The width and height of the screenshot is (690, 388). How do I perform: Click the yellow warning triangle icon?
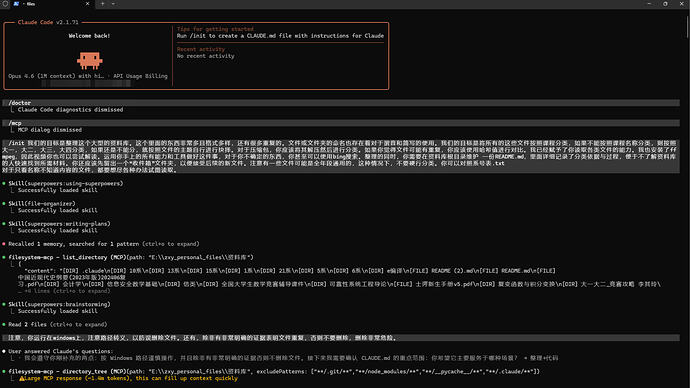22,378
